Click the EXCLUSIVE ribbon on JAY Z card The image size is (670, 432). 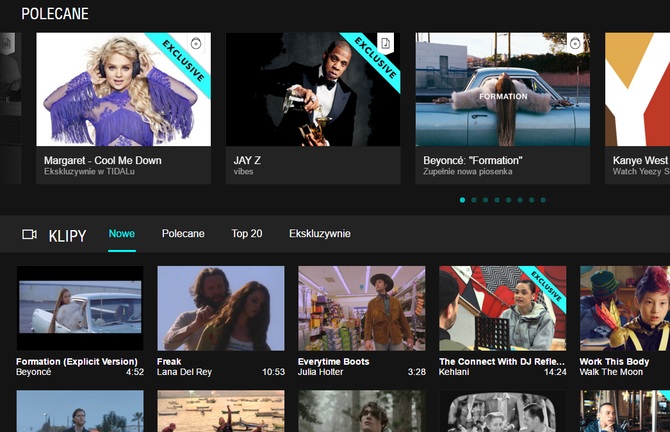pos(373,62)
